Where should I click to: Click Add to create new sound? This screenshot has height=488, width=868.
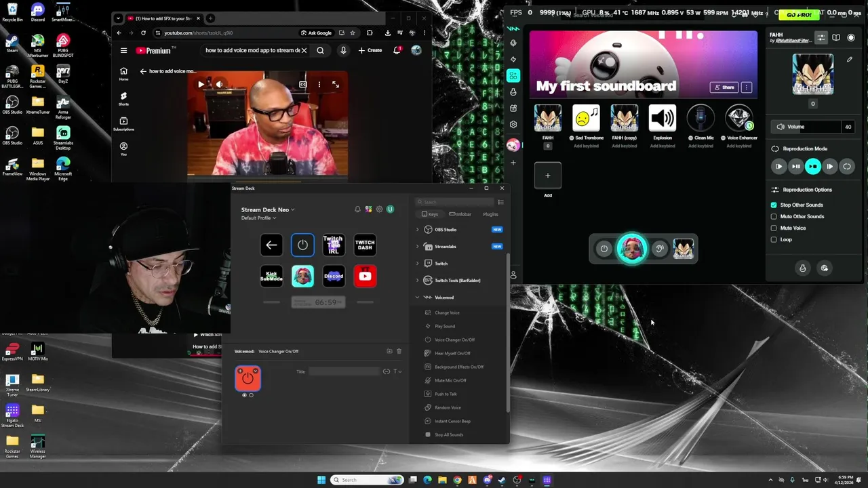(x=548, y=176)
